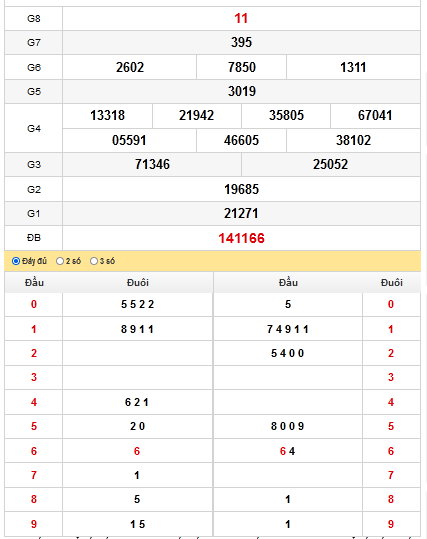Click the G4 number 13318

click(x=107, y=116)
